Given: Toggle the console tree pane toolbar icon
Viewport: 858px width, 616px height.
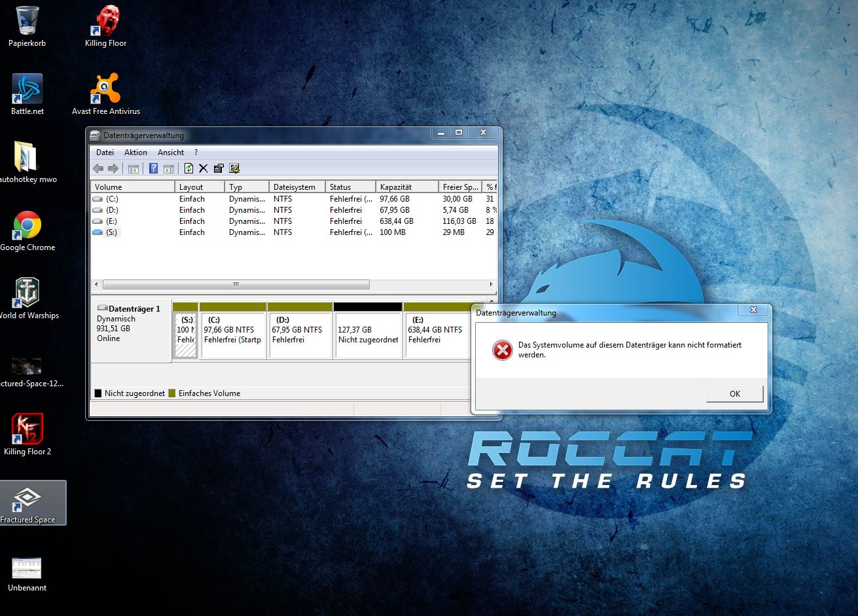Looking at the screenshot, I should click(134, 168).
